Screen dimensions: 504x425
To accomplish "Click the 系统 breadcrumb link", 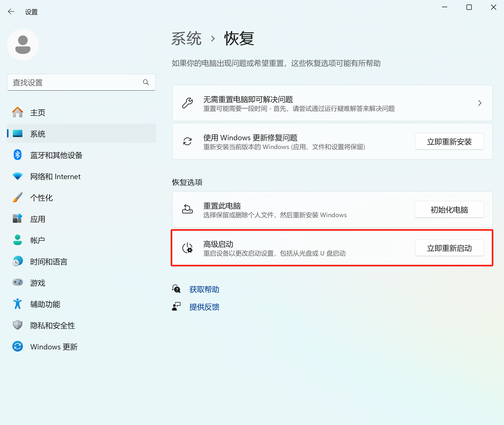I will [186, 39].
